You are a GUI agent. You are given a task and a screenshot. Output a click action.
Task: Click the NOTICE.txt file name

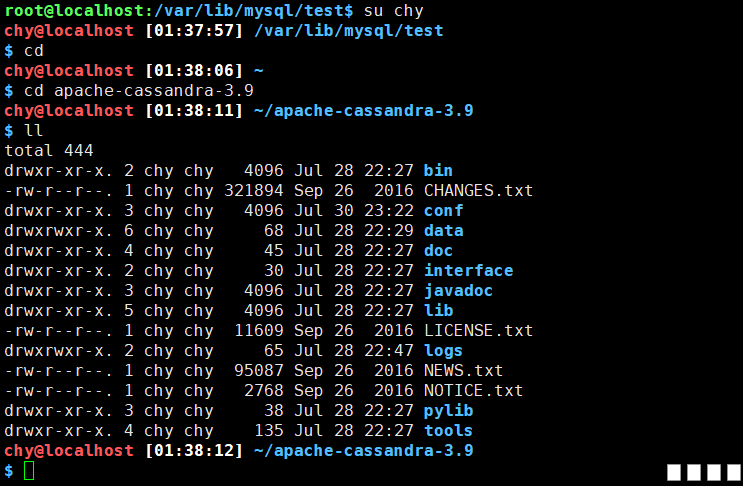coord(473,391)
